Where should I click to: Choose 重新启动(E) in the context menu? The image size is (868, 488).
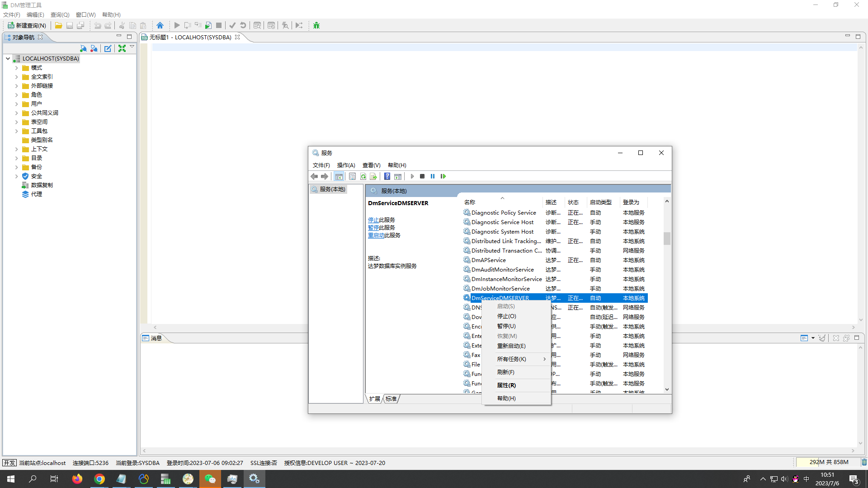[511, 346]
